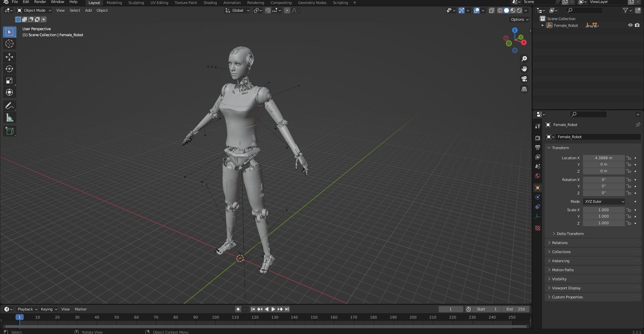Toggle X-ray display
Screen dimensions: 644x334
[x=491, y=10]
